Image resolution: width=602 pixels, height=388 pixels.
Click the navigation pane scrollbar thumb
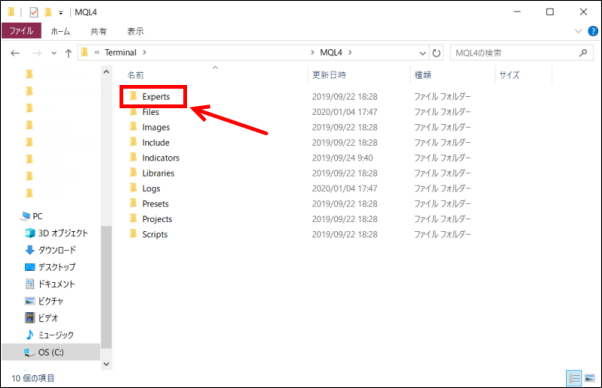coord(106,287)
